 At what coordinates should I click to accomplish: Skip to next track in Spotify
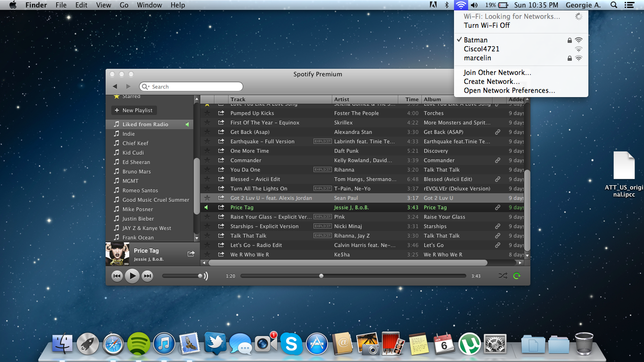[x=148, y=276]
